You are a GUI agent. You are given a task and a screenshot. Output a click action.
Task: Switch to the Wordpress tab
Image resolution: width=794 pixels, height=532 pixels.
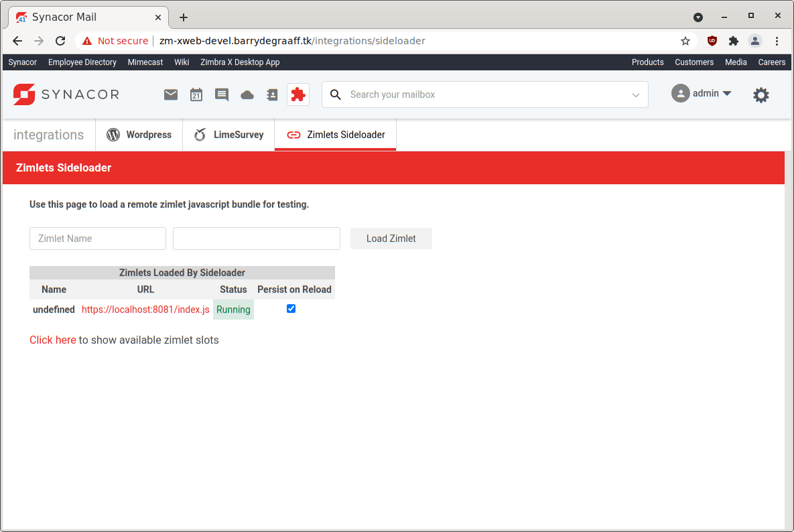(139, 135)
